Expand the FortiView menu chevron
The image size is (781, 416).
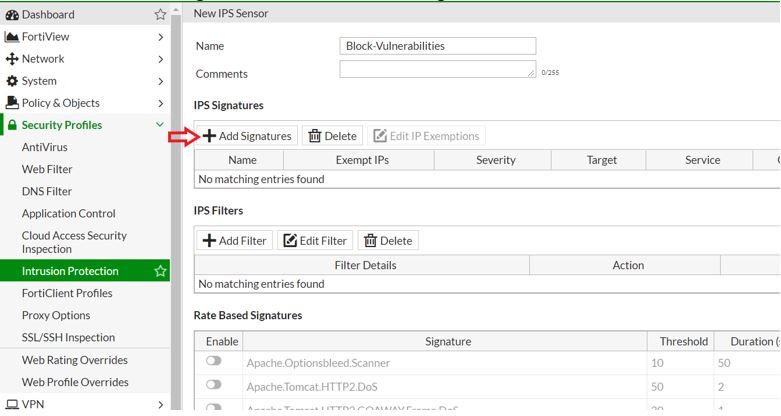pos(160,37)
